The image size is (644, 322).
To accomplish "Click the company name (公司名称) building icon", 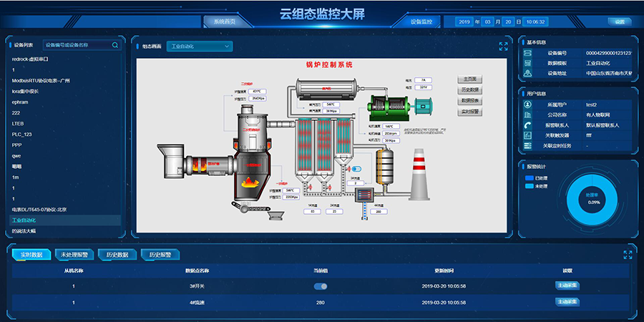I will (527, 114).
